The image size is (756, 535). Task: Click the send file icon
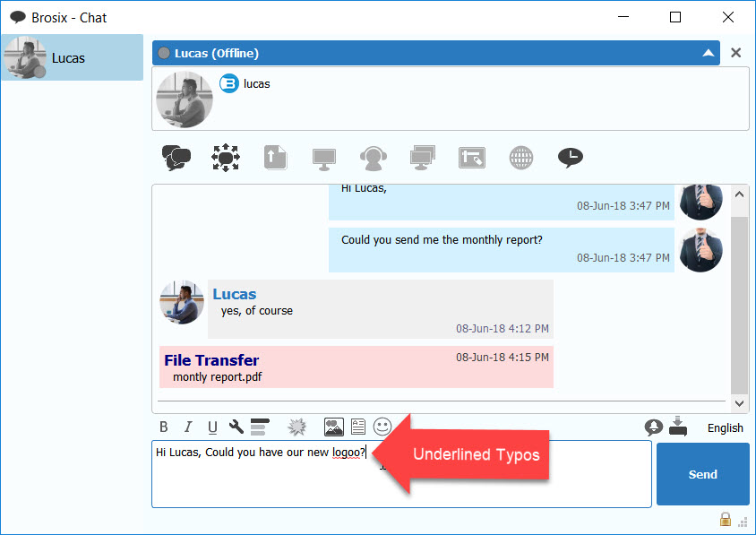275,157
